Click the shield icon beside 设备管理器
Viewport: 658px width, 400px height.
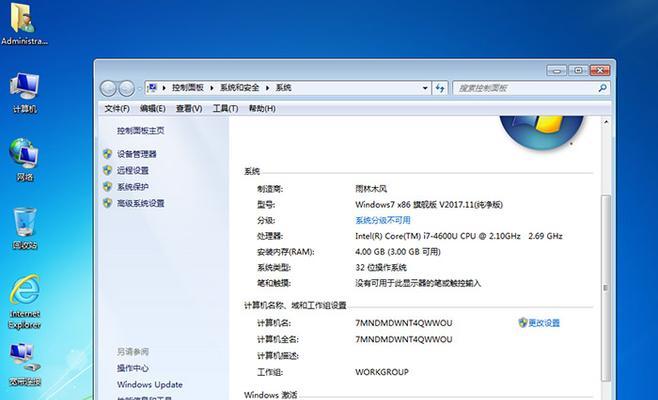point(107,154)
